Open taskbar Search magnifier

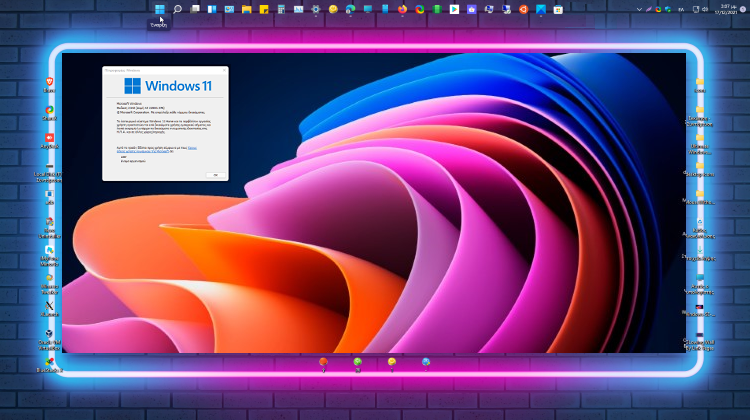click(177, 9)
